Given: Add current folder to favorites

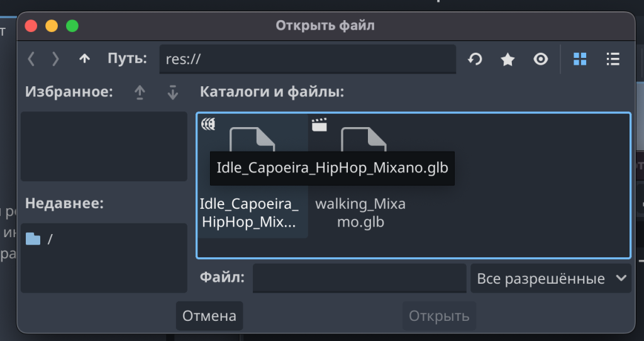Looking at the screenshot, I should [508, 59].
